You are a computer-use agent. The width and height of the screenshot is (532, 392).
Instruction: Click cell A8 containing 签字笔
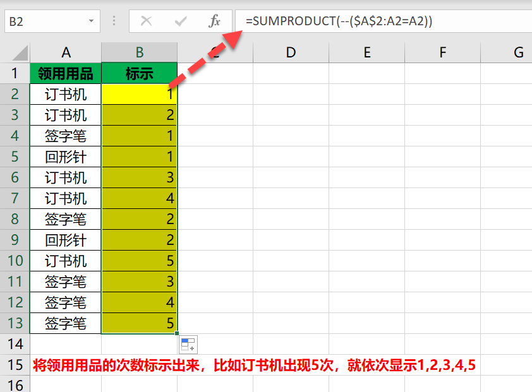click(66, 219)
